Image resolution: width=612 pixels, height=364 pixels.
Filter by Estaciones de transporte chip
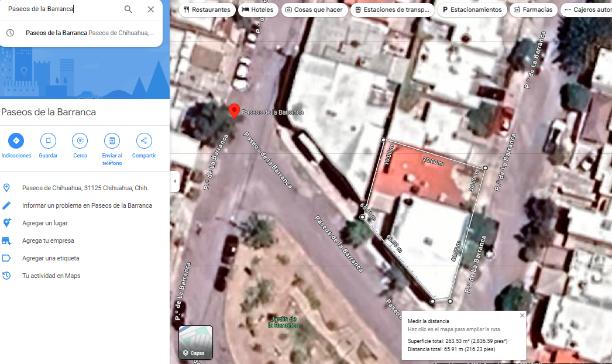click(x=392, y=9)
